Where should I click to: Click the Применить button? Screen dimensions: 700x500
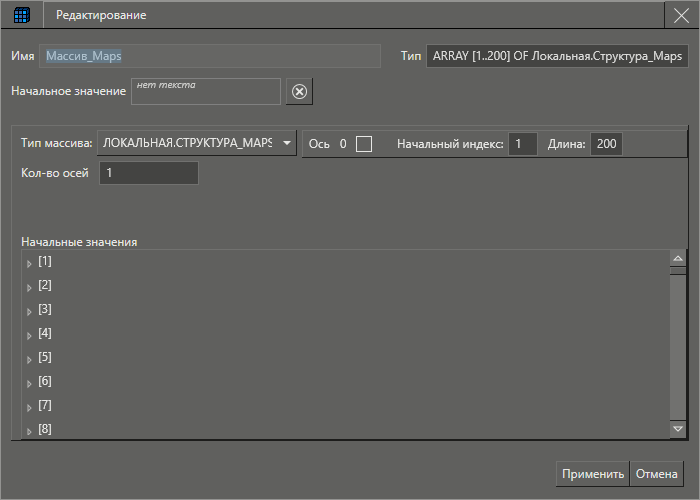click(592, 474)
